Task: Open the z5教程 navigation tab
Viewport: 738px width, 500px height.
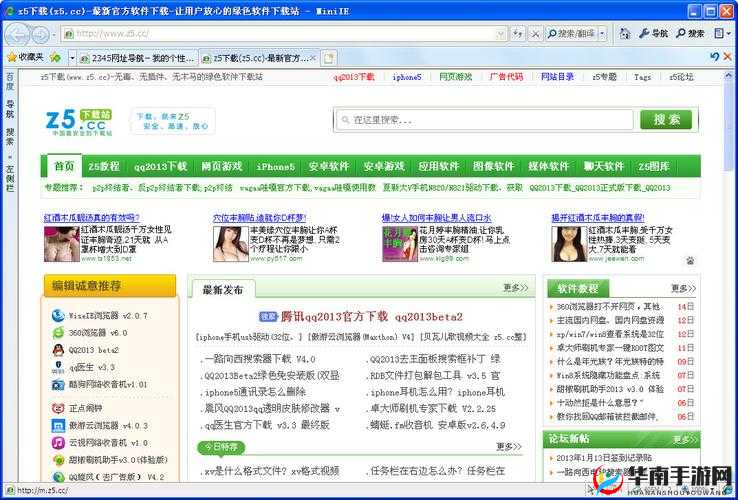Action: click(x=104, y=166)
